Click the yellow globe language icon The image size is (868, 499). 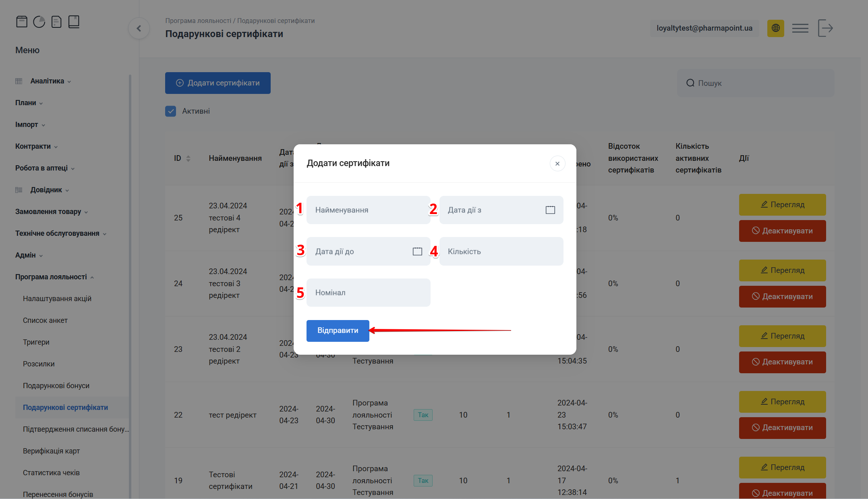pos(775,28)
